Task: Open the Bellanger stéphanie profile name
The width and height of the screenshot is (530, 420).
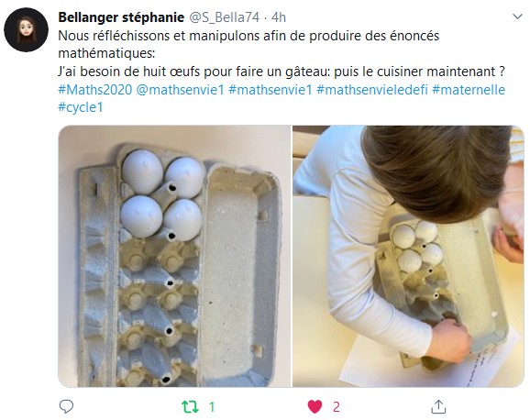Action: tap(121, 17)
